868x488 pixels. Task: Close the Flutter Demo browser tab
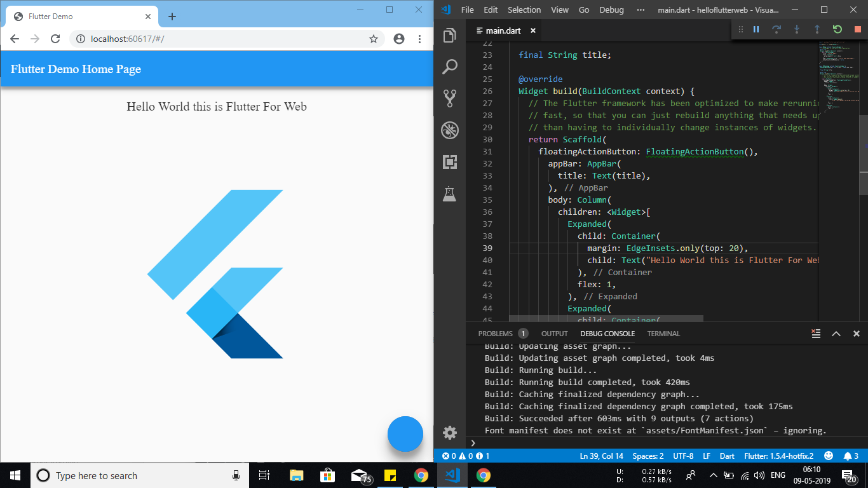(147, 17)
